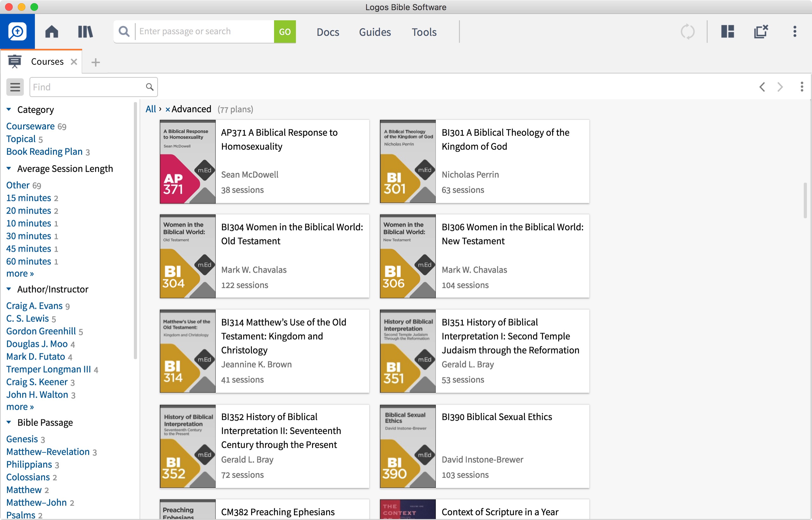
Task: Open the Layouts panel icon
Action: pos(727,32)
